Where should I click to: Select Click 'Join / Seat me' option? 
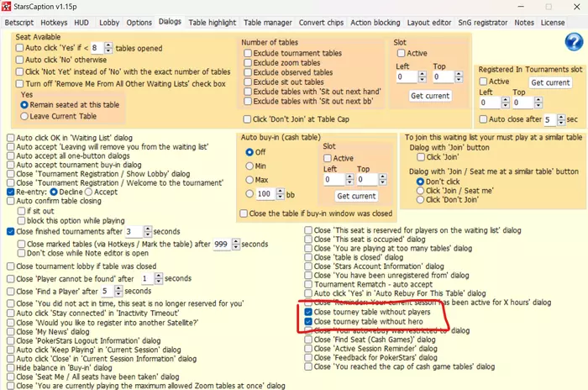[420, 191]
